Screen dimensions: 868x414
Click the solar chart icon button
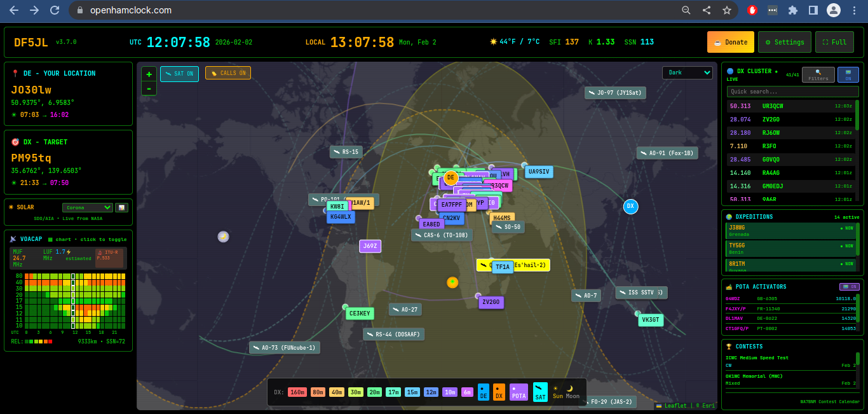click(121, 207)
